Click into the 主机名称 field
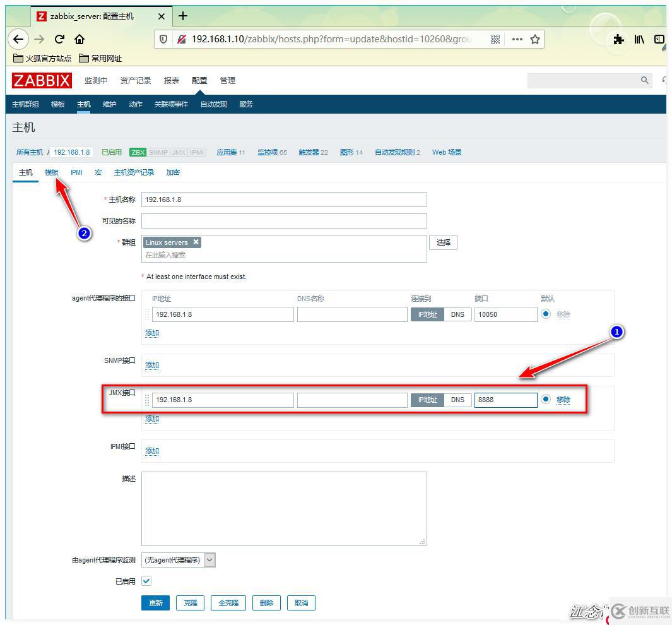 pos(284,199)
